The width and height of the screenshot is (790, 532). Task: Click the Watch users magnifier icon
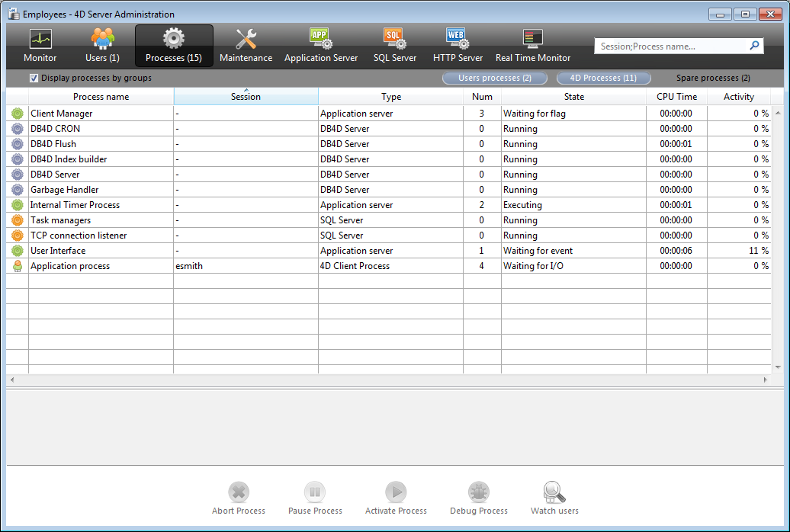554,492
